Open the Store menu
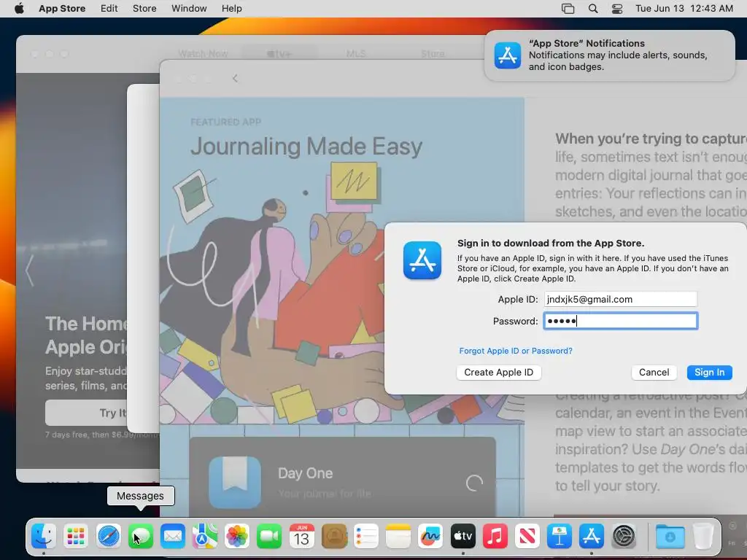This screenshot has width=747, height=560. tap(144, 9)
